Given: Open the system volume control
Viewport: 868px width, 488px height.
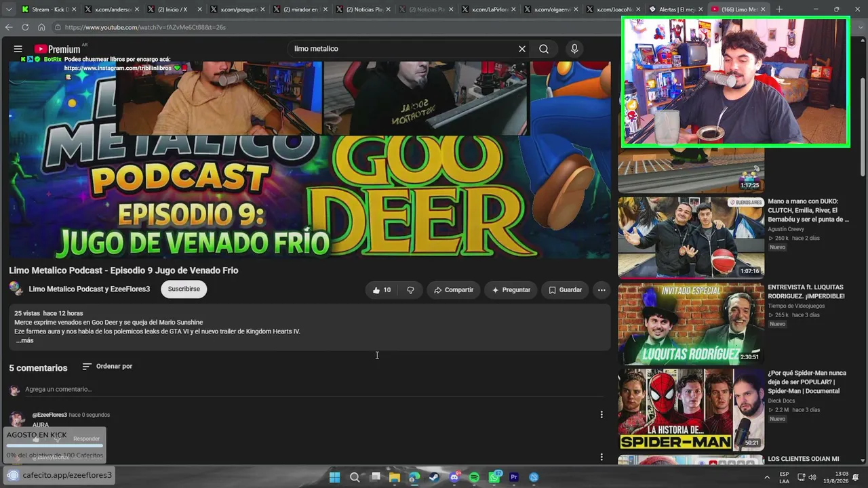Looking at the screenshot, I should (x=812, y=477).
